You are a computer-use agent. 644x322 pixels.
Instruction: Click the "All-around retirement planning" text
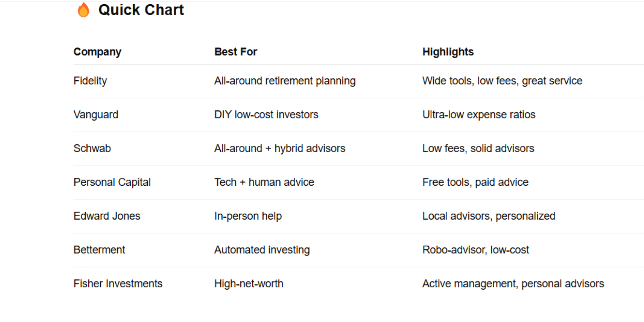(285, 81)
